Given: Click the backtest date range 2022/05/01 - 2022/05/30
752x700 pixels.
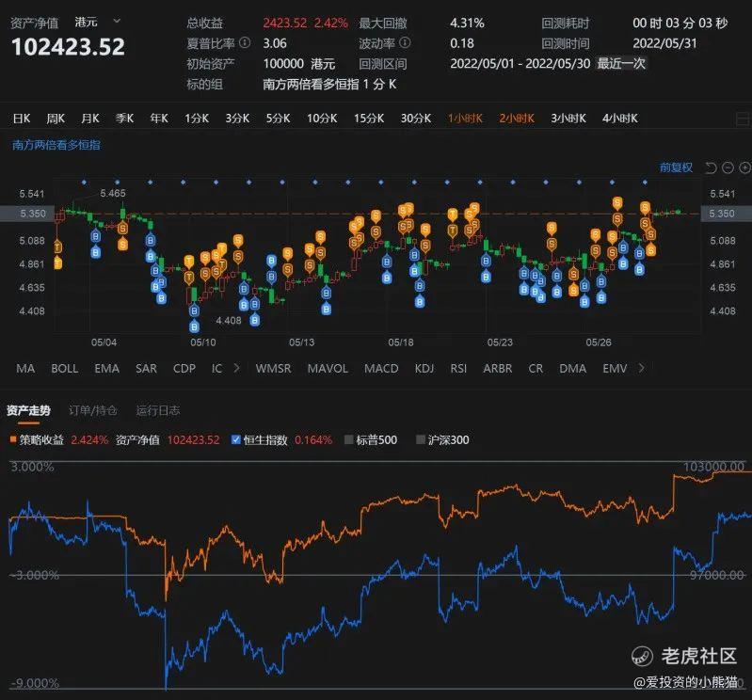Looking at the screenshot, I should (520, 63).
